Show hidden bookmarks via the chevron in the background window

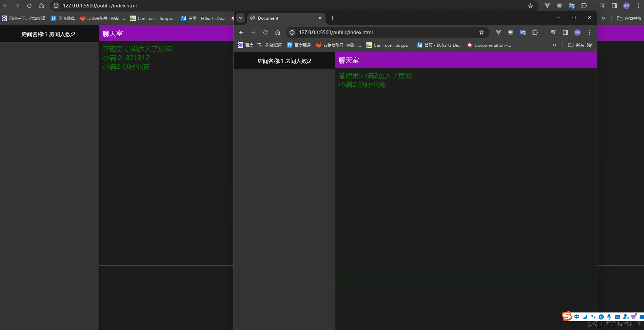(603, 18)
